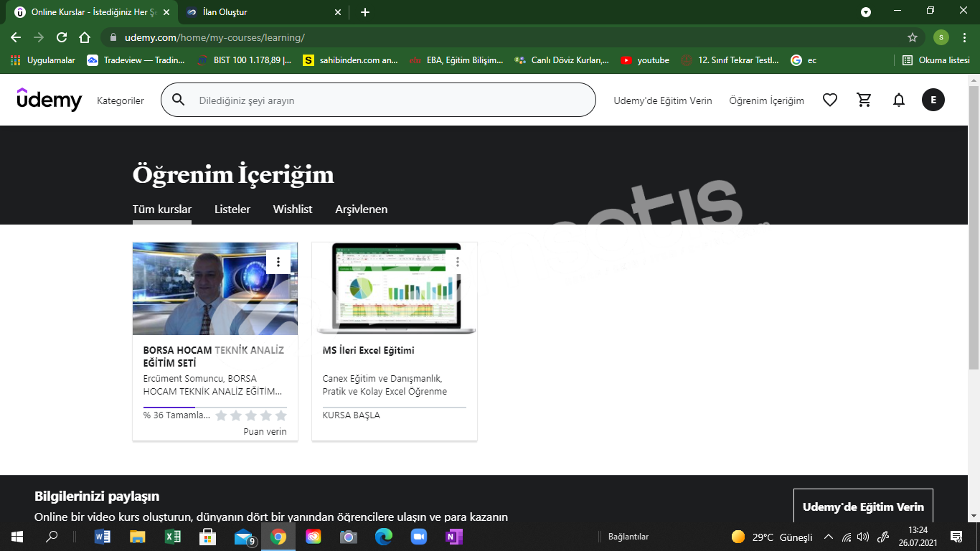The width and height of the screenshot is (980, 551).
Task: Open Microsoft Store from taskbar
Action: (x=208, y=537)
